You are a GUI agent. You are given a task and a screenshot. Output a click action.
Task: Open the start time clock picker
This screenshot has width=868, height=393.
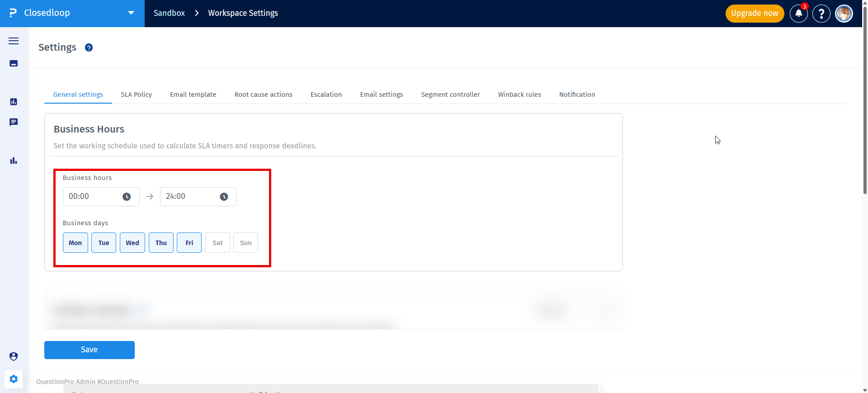click(127, 197)
